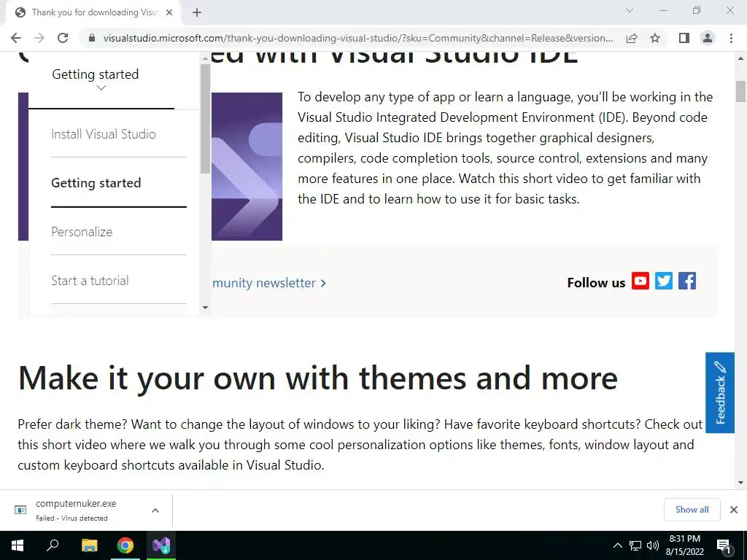Open the Personalize section

tap(82, 232)
